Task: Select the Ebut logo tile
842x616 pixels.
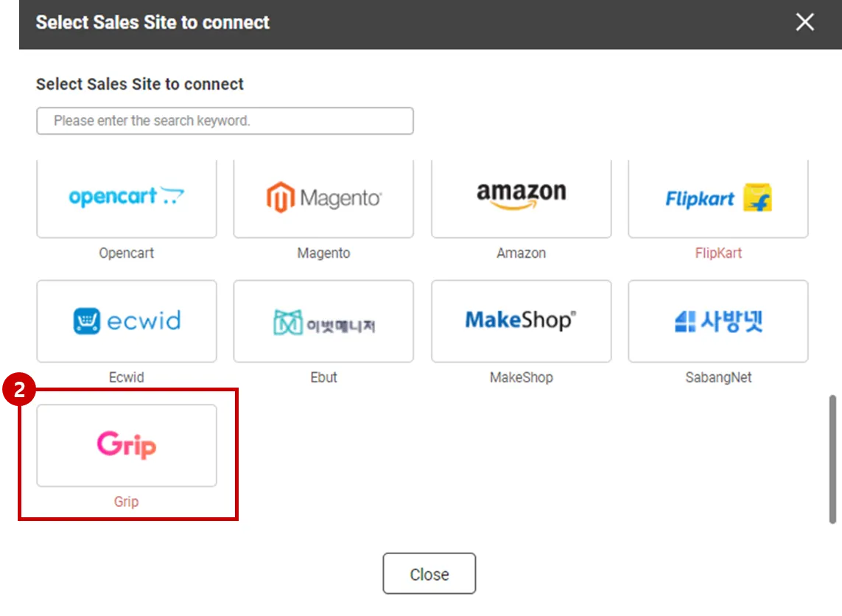Action: (323, 321)
